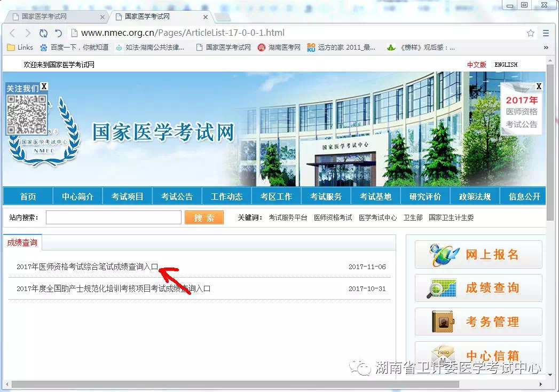Select the 成绩查询 tab
Viewport: 559px width, 392px height.
tap(22, 242)
